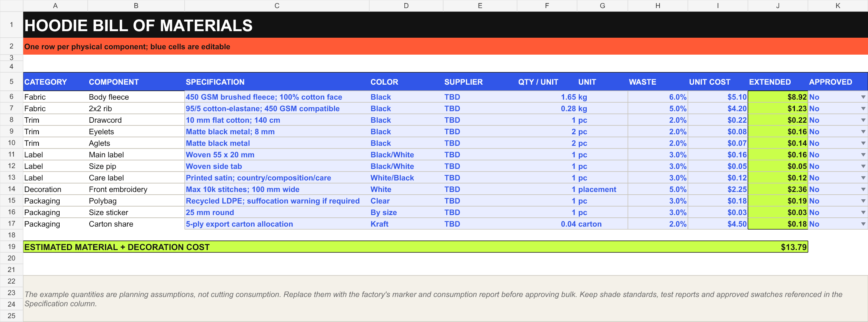Select '5-ply export carton allocation' cell
Image resolution: width=868 pixels, height=322 pixels.
(277, 224)
